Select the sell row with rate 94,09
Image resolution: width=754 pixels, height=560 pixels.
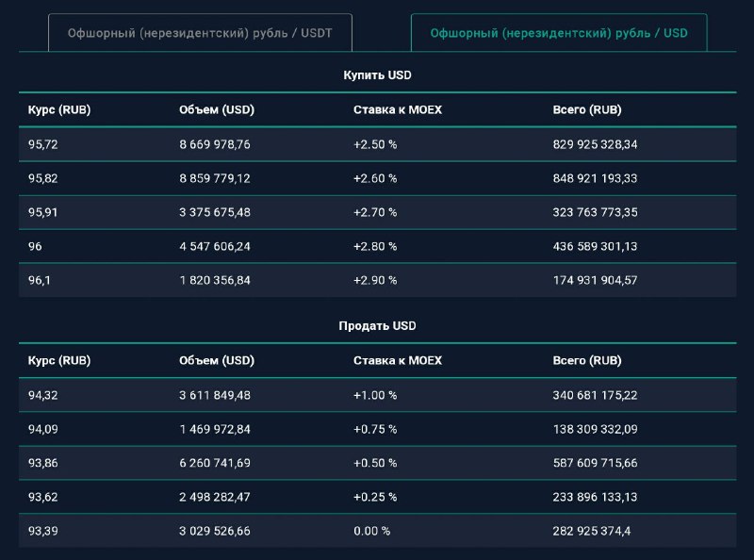pyautogui.click(x=378, y=429)
